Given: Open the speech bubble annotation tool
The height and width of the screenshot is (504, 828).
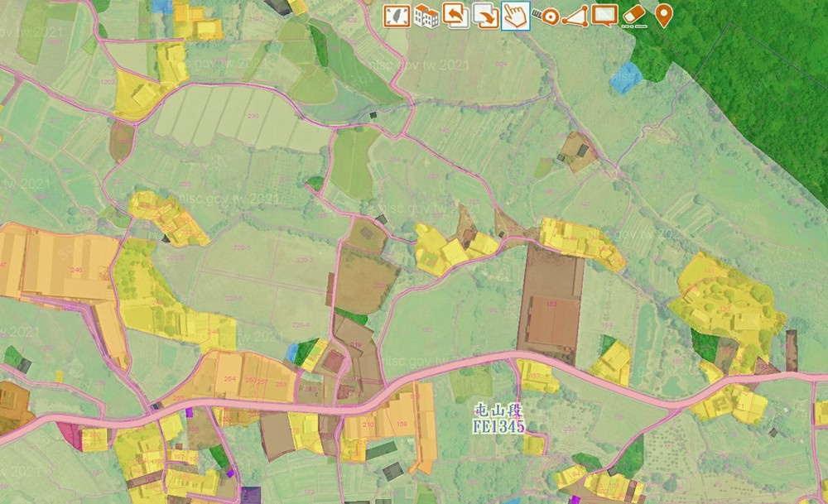Looking at the screenshot, I should (604, 15).
